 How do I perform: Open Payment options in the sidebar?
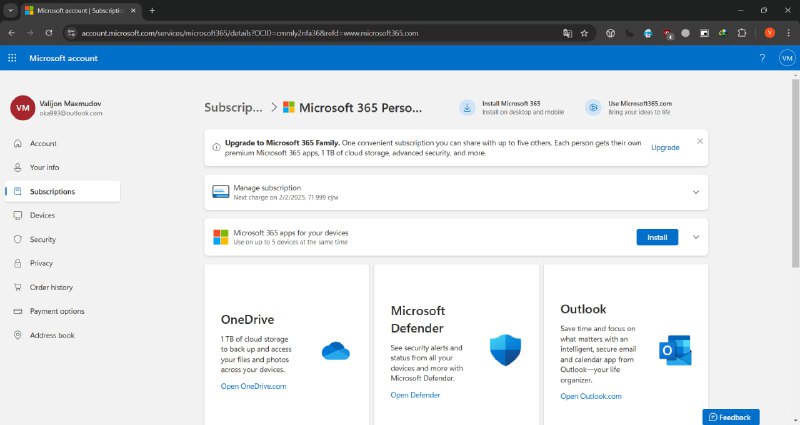[x=62, y=311]
